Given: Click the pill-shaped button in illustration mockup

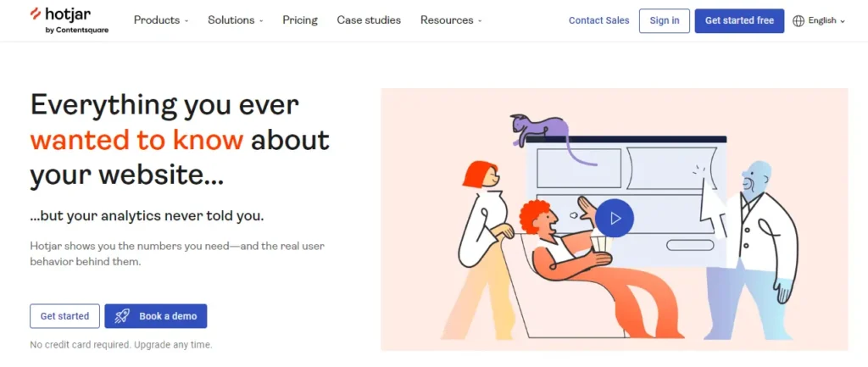Looking at the screenshot, I should click(690, 245).
